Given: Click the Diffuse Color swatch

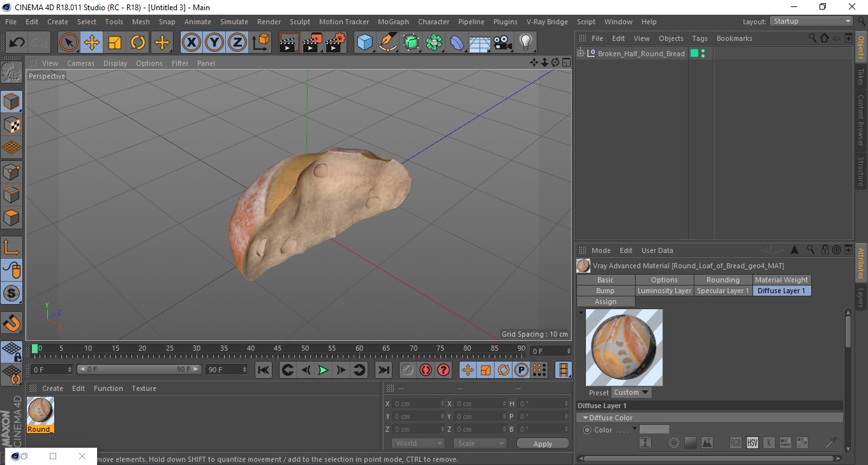Looking at the screenshot, I should (x=654, y=429).
